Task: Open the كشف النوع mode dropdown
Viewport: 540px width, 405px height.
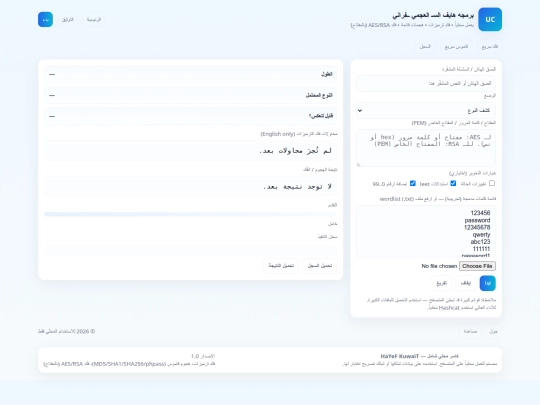Action: click(426, 111)
